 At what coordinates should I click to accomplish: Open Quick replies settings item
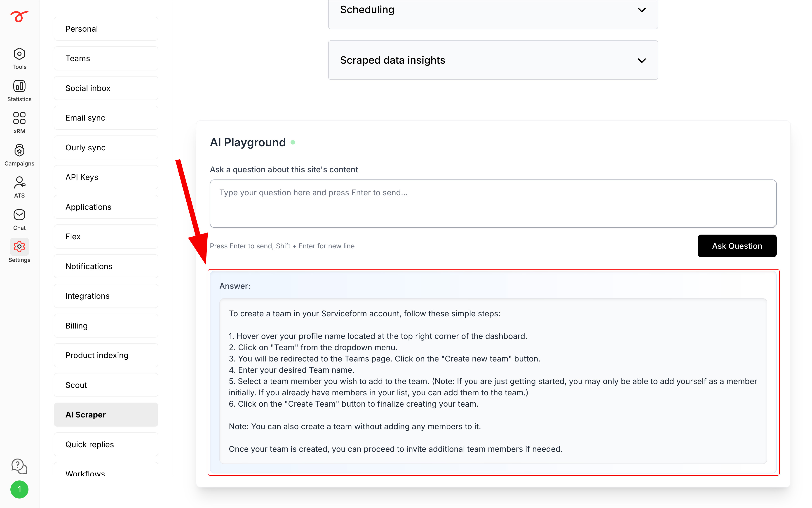click(106, 444)
